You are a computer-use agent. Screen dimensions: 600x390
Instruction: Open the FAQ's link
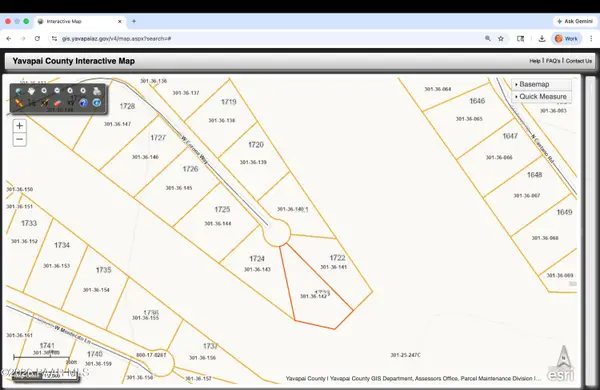553,61
